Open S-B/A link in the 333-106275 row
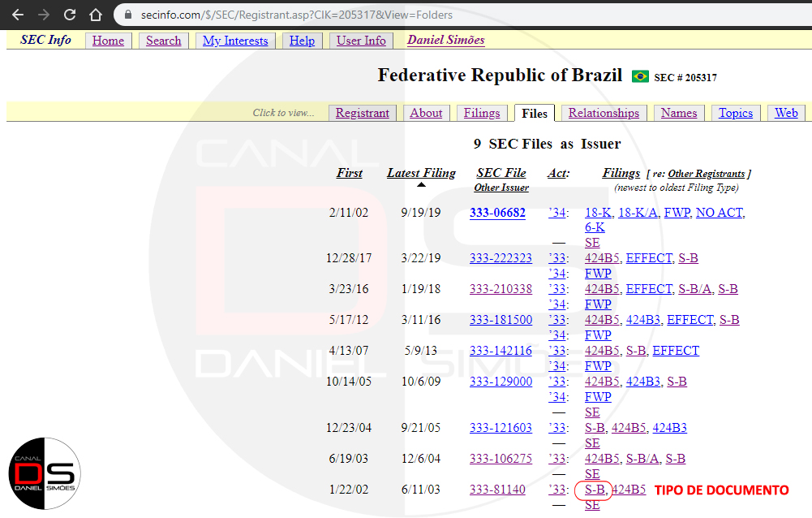The image size is (812, 518). (x=642, y=459)
